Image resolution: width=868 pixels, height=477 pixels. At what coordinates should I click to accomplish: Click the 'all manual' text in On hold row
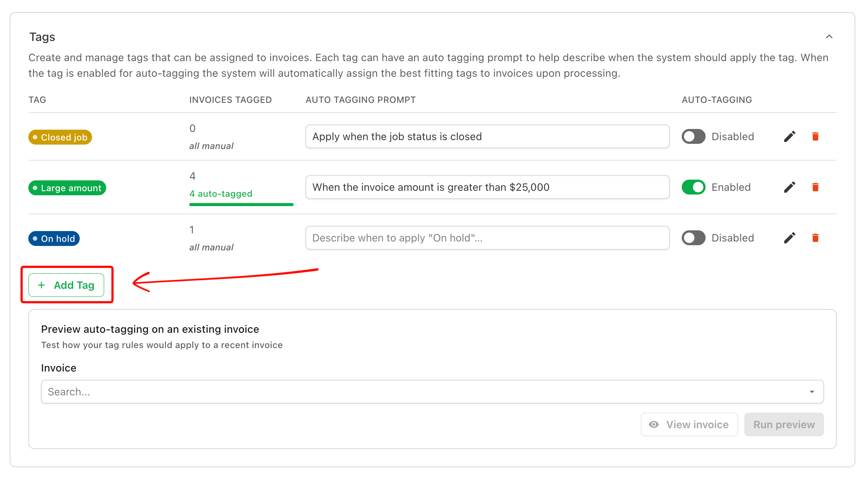(x=211, y=247)
